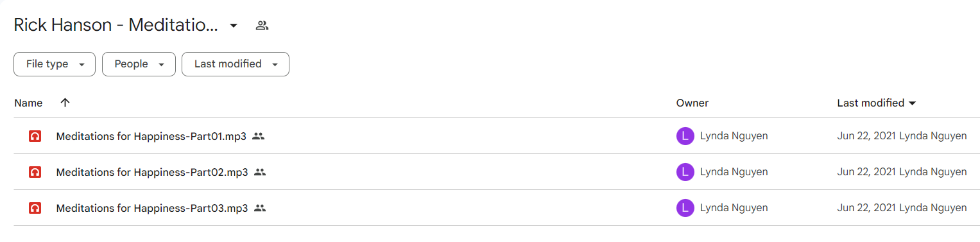Click Lynda Nguyen's avatar in the Part01 row
This screenshot has height=242, width=980.
pyautogui.click(x=685, y=136)
